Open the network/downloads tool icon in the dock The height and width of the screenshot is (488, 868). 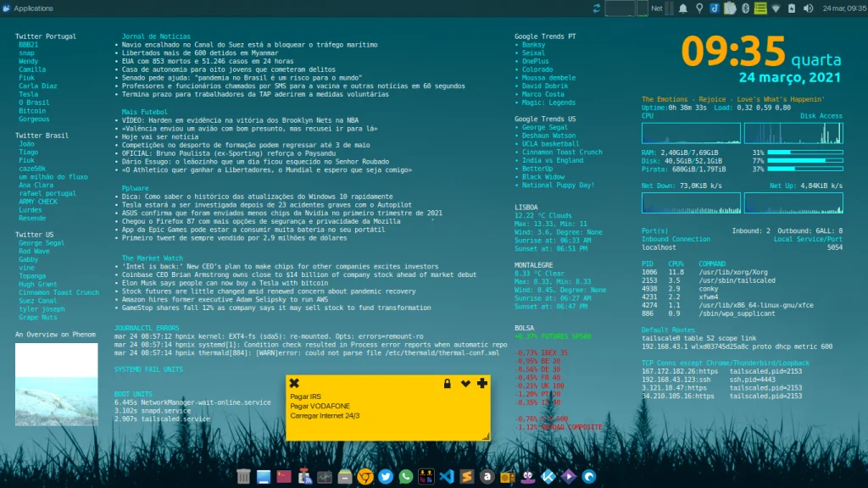pyautogui.click(x=304, y=476)
